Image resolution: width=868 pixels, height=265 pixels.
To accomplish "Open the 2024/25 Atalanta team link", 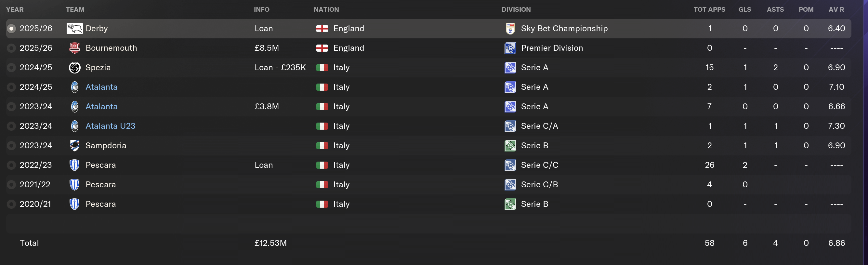I will point(101,87).
